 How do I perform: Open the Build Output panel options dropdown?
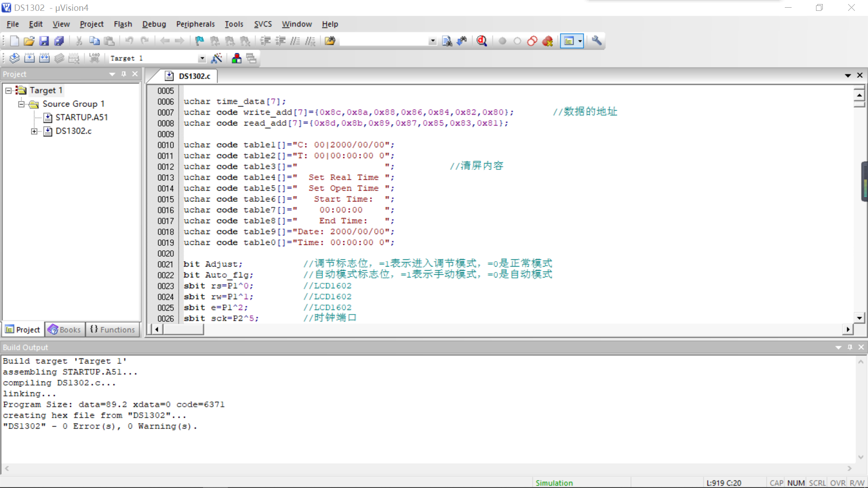[839, 347]
